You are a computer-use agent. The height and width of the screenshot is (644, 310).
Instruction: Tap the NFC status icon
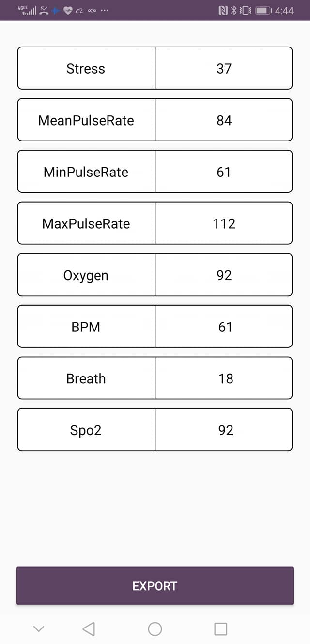point(223,10)
